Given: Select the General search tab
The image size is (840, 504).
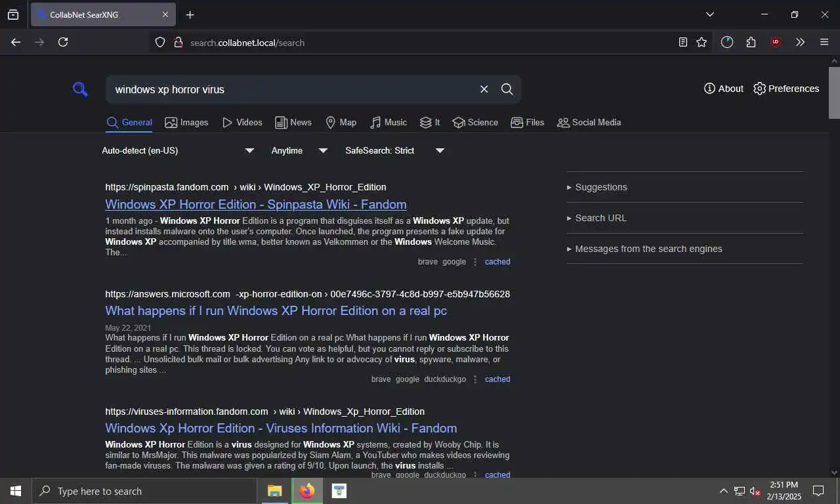Looking at the screenshot, I should [129, 123].
